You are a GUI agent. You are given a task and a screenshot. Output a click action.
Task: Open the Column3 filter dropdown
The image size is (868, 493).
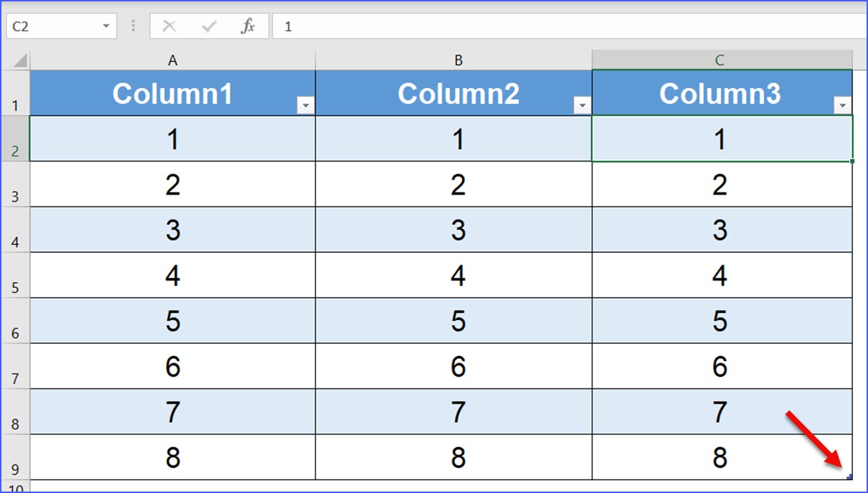point(843,105)
